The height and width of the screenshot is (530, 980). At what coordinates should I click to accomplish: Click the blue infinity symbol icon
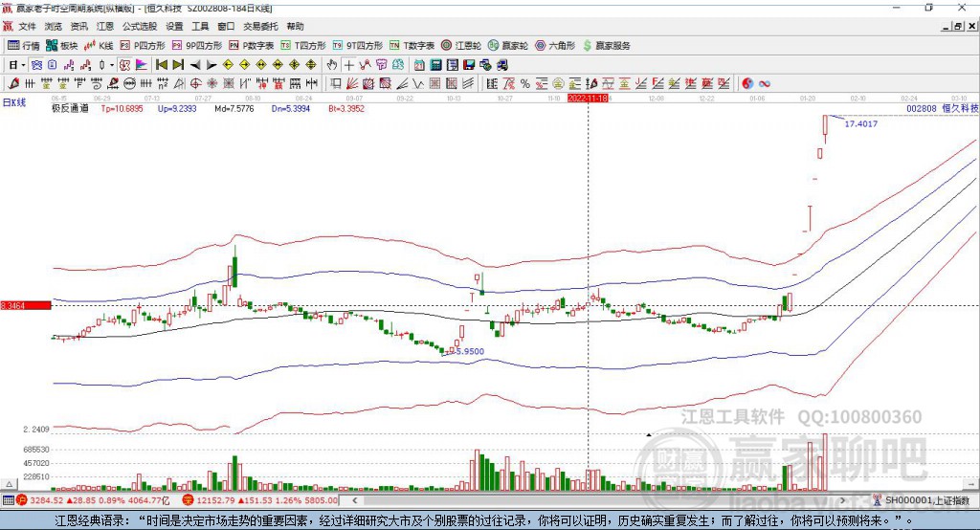(764, 83)
